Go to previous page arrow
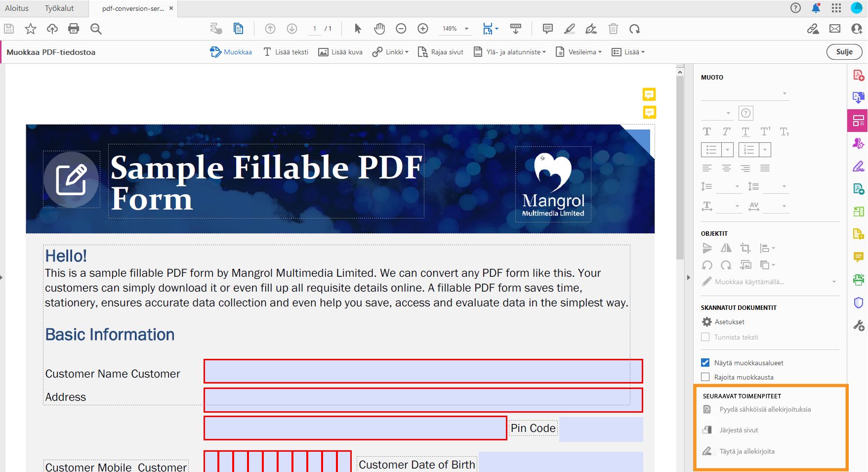The image size is (868, 472). (270, 29)
